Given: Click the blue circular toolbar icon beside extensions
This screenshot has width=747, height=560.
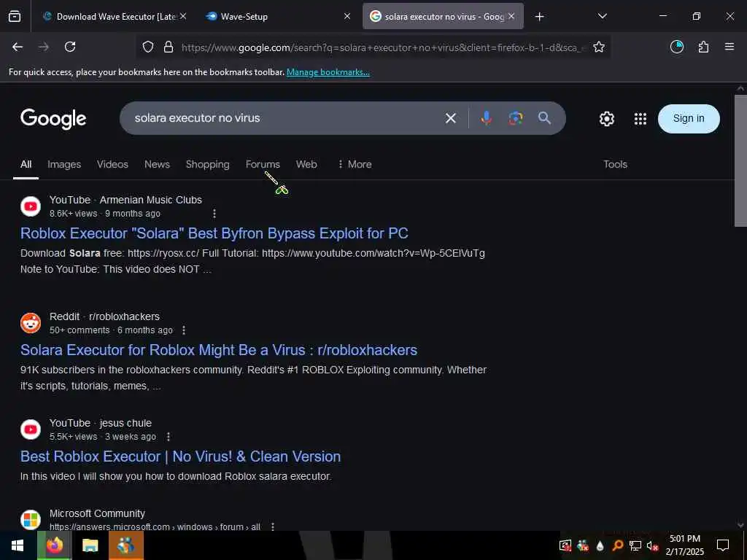Looking at the screenshot, I should (677, 47).
